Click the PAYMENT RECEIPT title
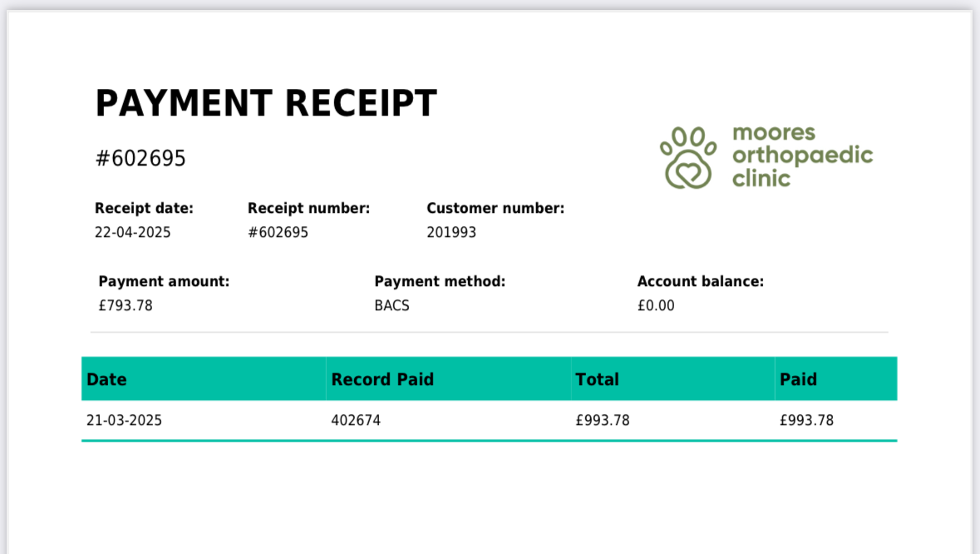 tap(266, 104)
